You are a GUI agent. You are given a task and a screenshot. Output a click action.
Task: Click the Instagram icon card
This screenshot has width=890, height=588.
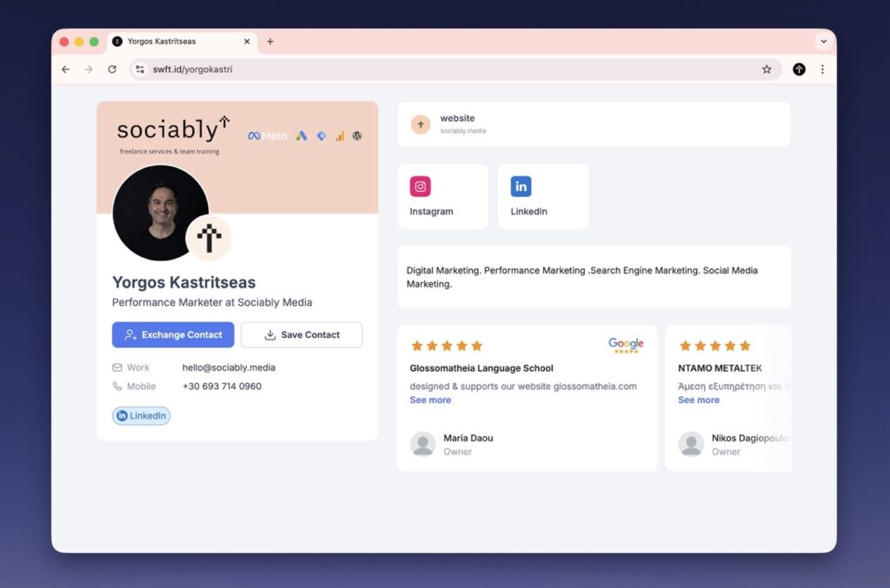pos(442,196)
